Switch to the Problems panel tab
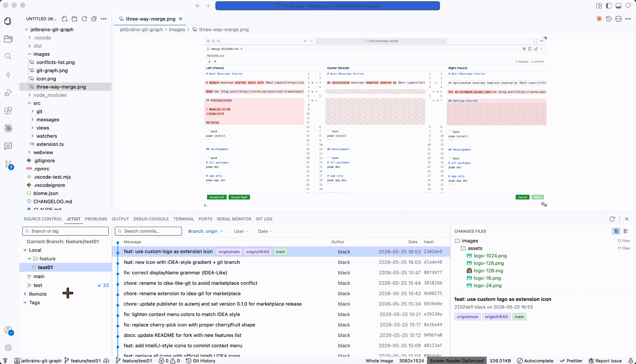This screenshot has width=636, height=364. click(96, 219)
